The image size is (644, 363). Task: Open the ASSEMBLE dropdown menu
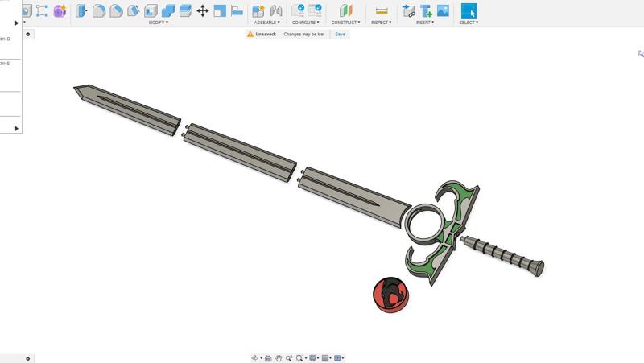coord(267,23)
